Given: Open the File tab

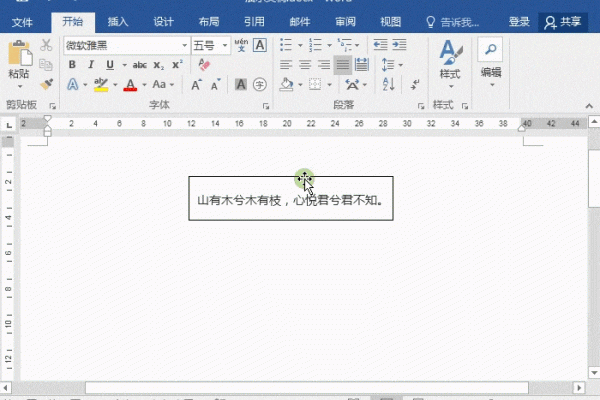Looking at the screenshot, I should (x=22, y=22).
